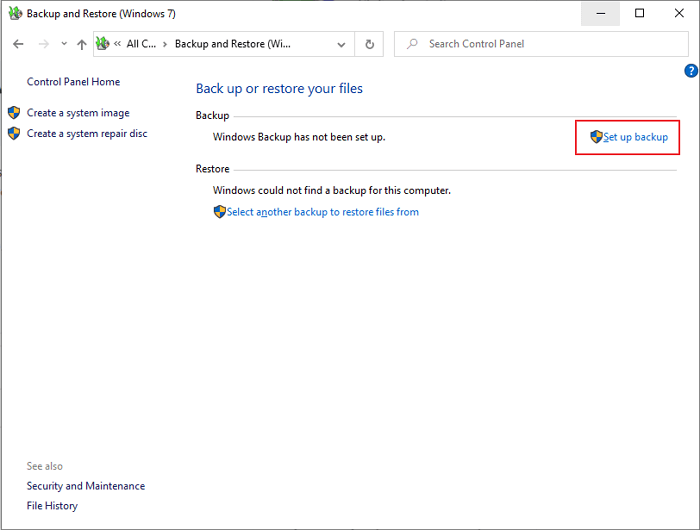Open Security and Maintenance

(x=85, y=486)
